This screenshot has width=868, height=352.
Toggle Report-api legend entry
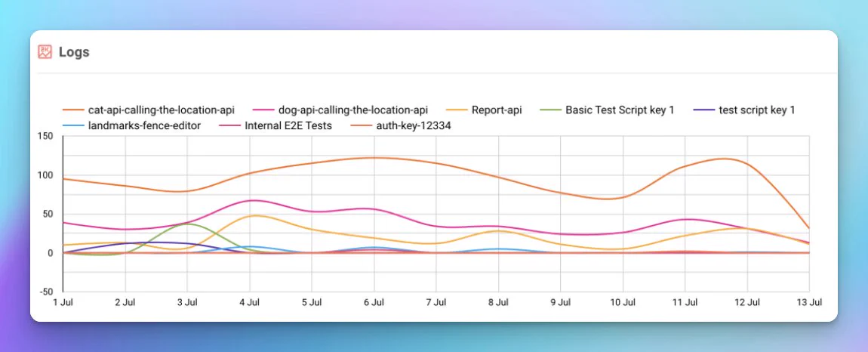pos(484,110)
